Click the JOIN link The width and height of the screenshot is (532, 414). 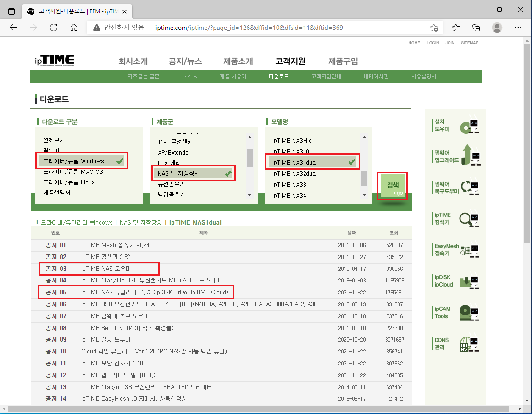[x=450, y=43]
